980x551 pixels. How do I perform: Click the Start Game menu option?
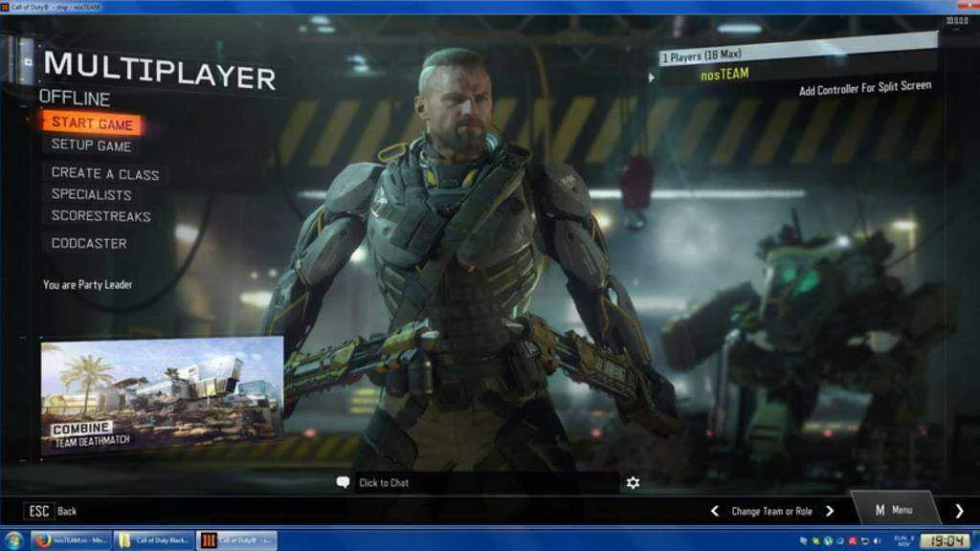point(92,123)
